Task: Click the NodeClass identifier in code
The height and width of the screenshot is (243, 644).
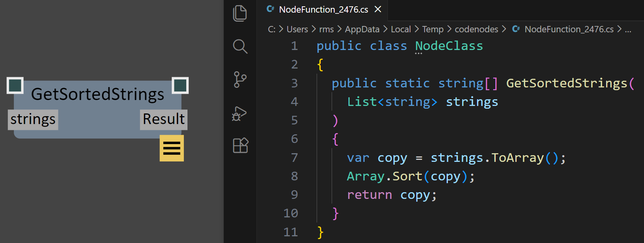Action: click(449, 46)
